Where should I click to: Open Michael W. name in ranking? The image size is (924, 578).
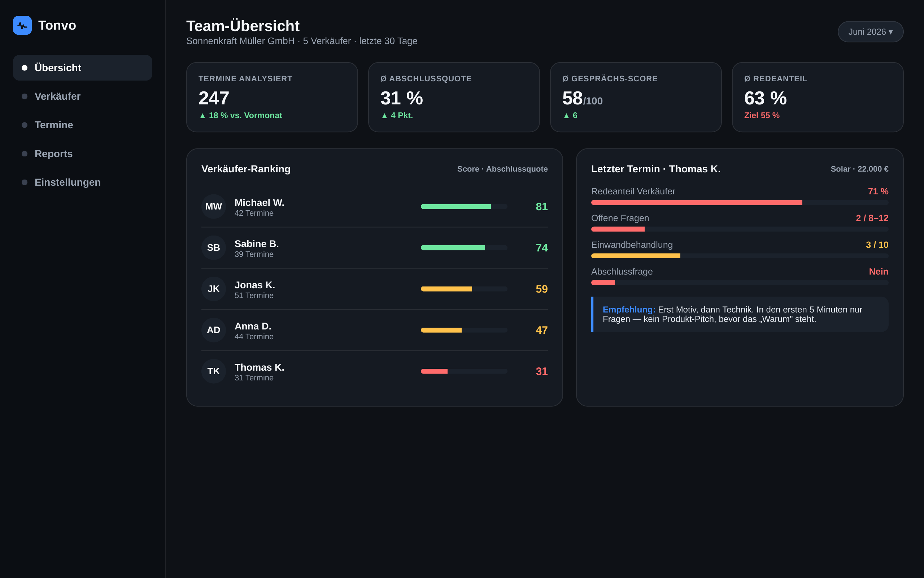259,203
